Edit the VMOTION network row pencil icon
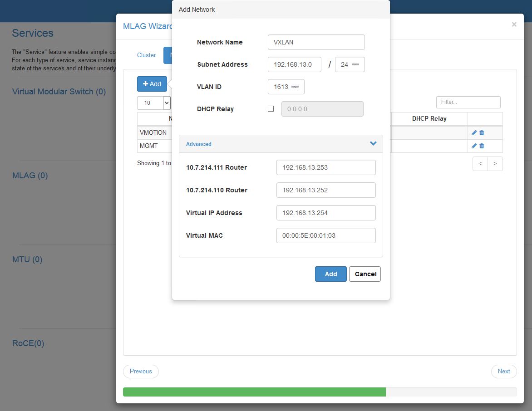The height and width of the screenshot is (411, 532). coord(474,132)
